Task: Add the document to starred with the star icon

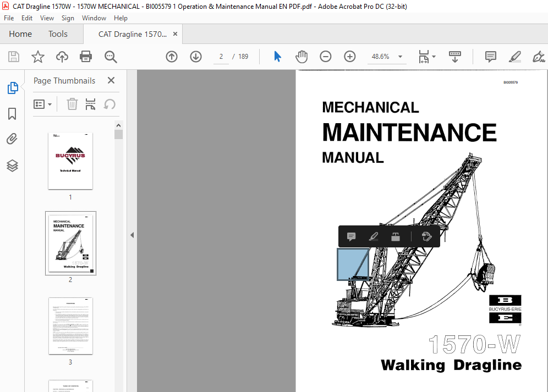Action: pyautogui.click(x=38, y=57)
